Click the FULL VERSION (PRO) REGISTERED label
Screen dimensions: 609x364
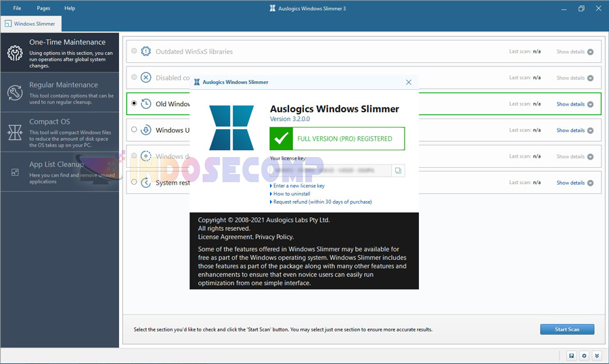[345, 139]
